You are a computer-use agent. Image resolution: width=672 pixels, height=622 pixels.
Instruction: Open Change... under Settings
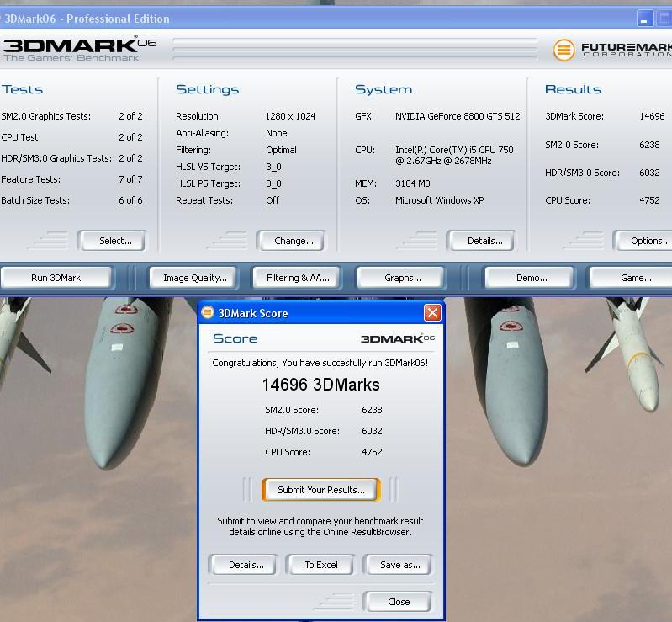coord(291,241)
